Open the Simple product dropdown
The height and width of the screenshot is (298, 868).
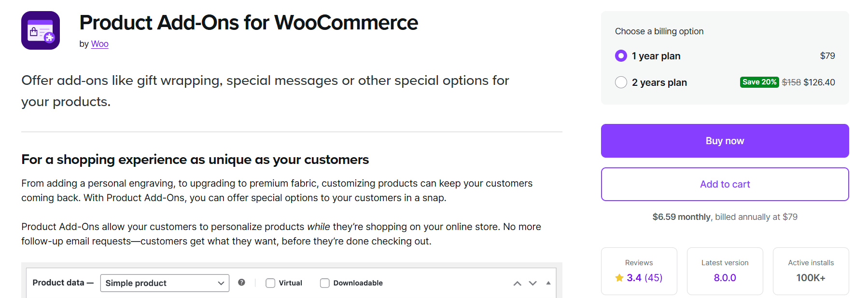[x=165, y=283]
